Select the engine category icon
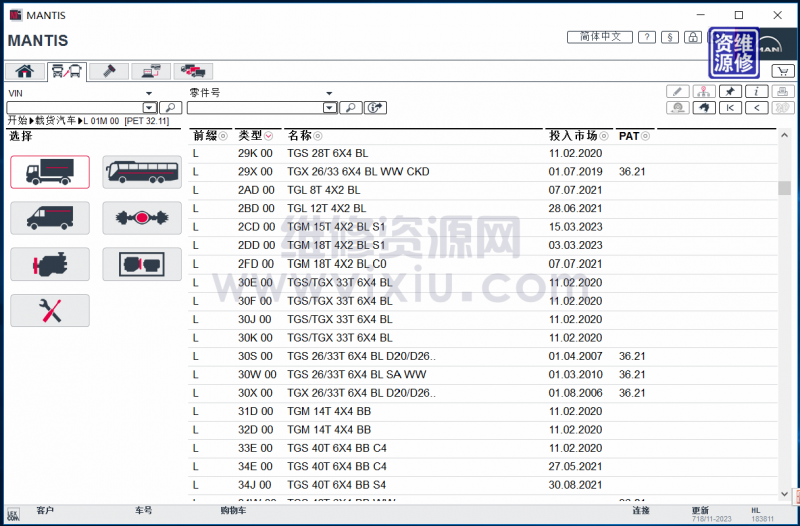Image resolution: width=800 pixels, height=526 pixels. coord(50,264)
